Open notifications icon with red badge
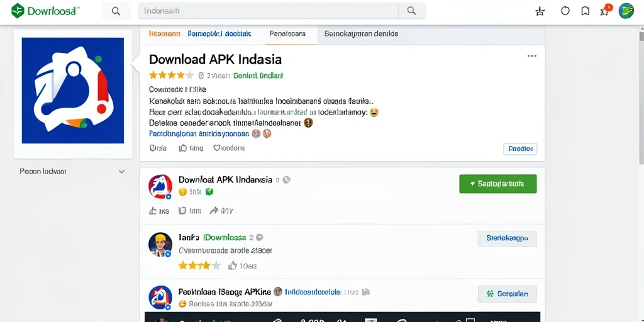 tap(606, 10)
